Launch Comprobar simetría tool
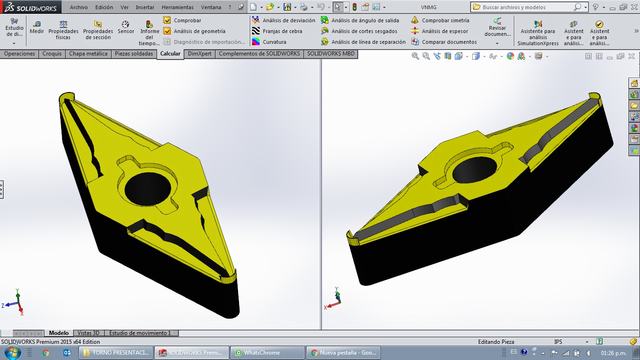 coord(440,20)
